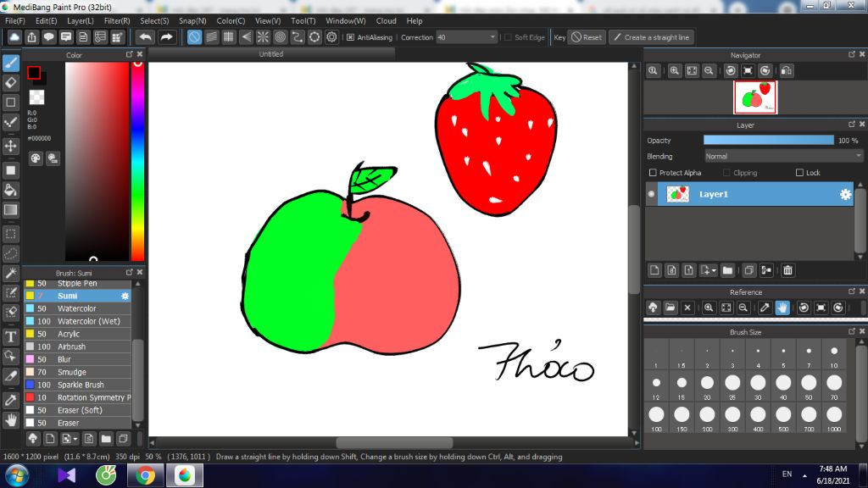The image size is (868, 488).
Task: Add a layer folder
Action: point(727,270)
